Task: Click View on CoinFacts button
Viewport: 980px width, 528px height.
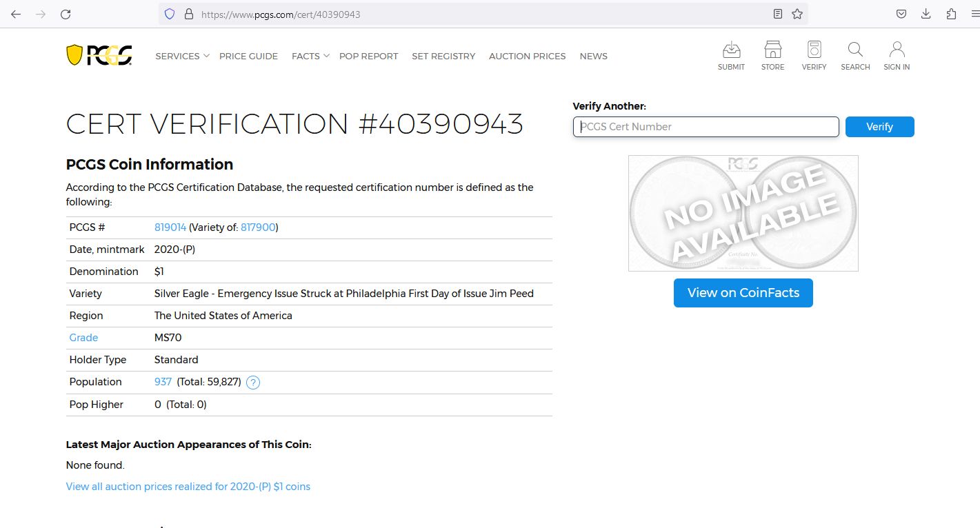Action: (743, 293)
